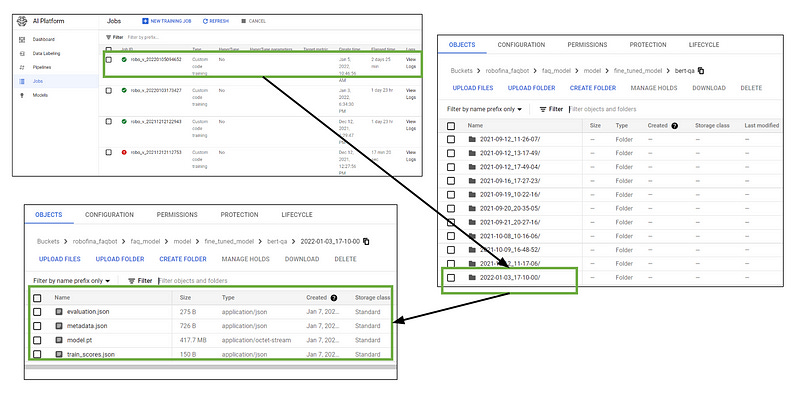Viewport: 800px width, 393px height.
Task: Click the circular Refresh icon in Jobs
Action: 205,21
